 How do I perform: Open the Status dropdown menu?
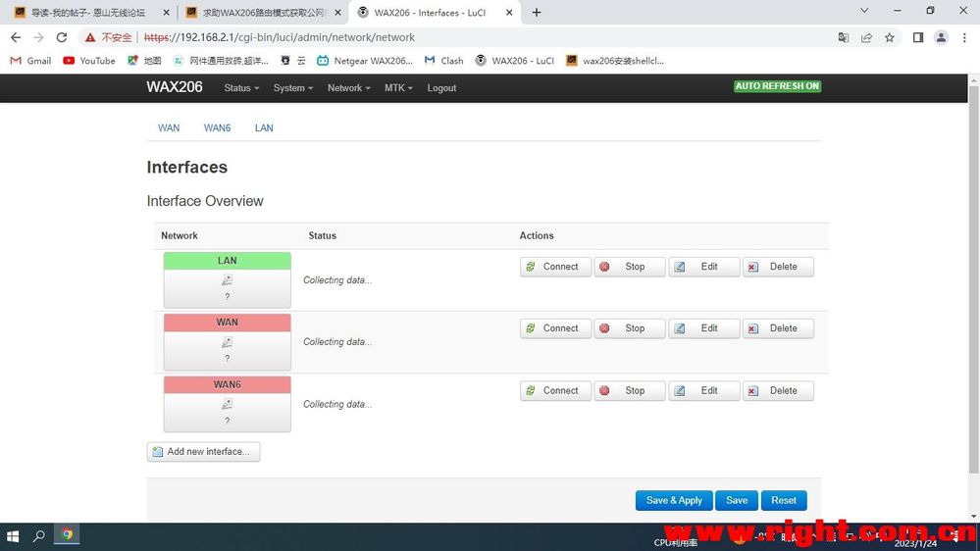click(x=241, y=88)
